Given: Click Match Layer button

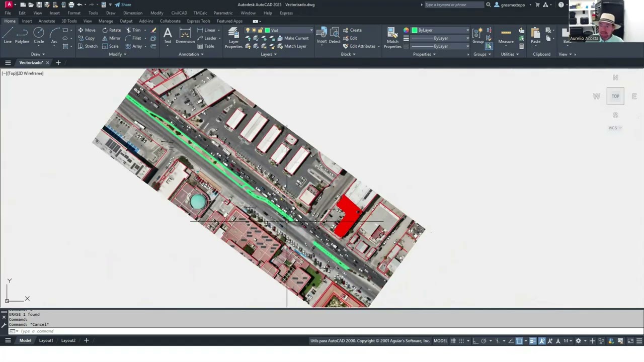Looking at the screenshot, I should (x=291, y=46).
